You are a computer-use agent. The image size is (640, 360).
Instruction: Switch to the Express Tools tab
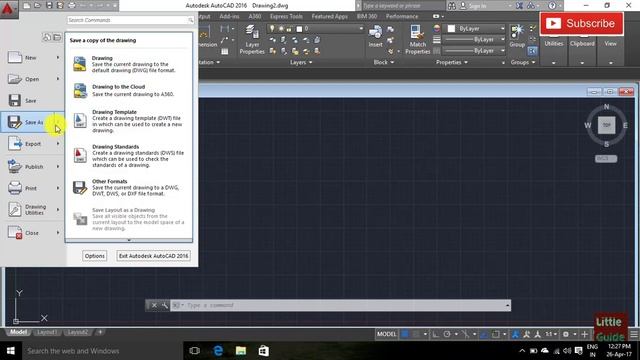click(286, 16)
